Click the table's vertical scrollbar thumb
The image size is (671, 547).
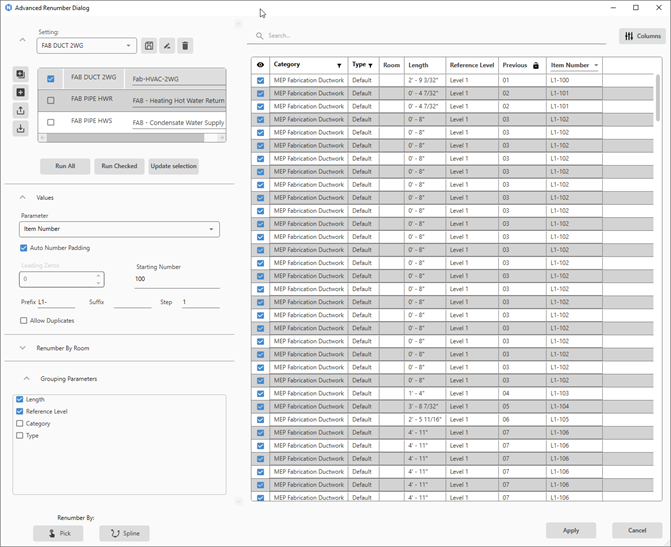658,98
